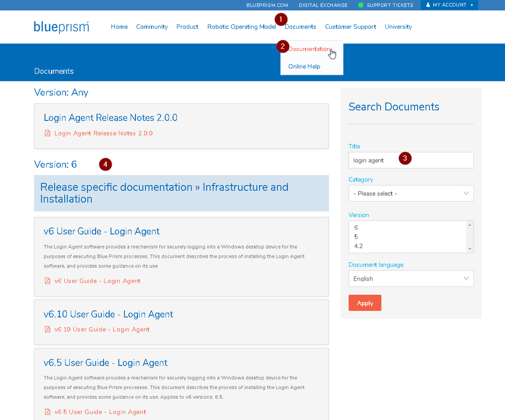Download v6 User Guide - Login Agent PDF link
The image size is (505, 420).
98,281
